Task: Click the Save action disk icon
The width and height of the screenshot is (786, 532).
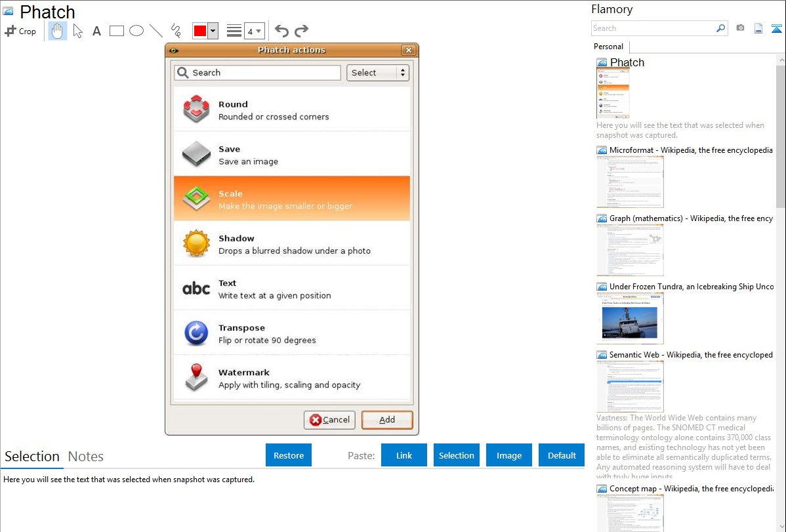Action: (x=197, y=154)
